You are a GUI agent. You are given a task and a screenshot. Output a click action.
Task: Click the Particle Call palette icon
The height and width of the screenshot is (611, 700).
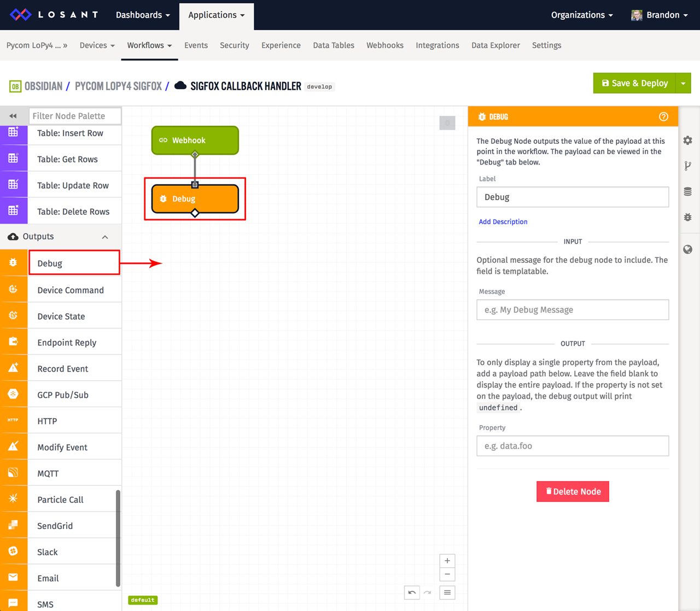tap(13, 499)
